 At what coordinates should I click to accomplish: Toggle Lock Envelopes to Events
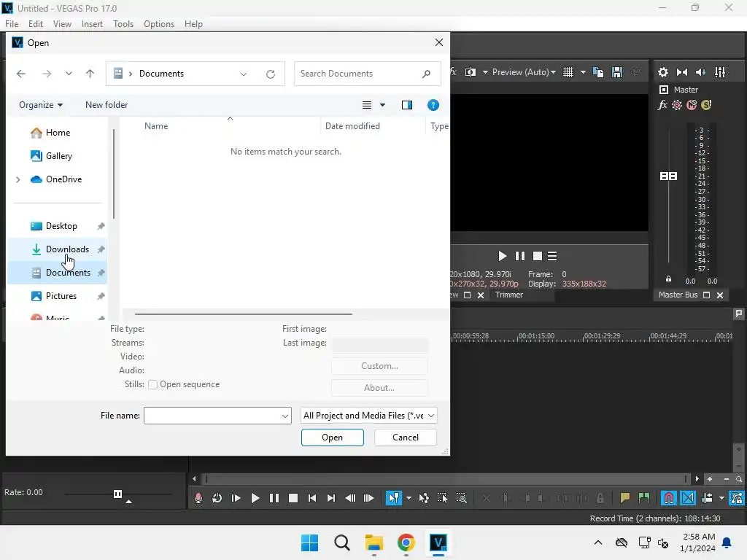(737, 498)
